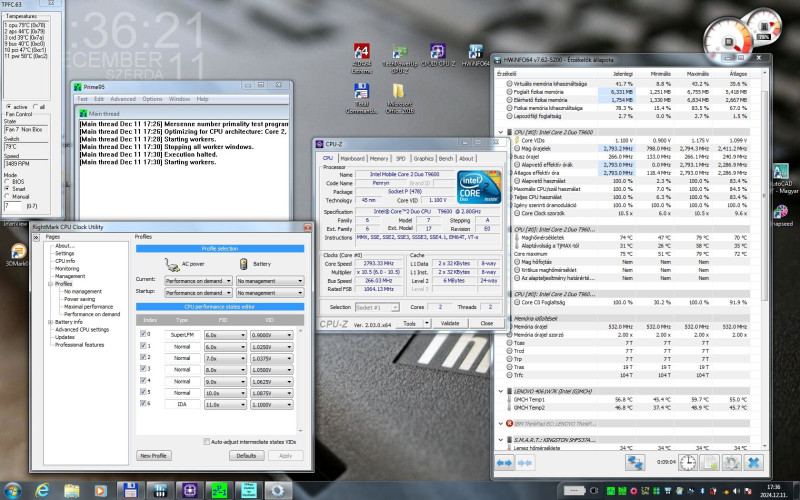Switch to TPFanControl cyan taskbar icon
The height and width of the screenshot is (500, 800).
click(249, 490)
